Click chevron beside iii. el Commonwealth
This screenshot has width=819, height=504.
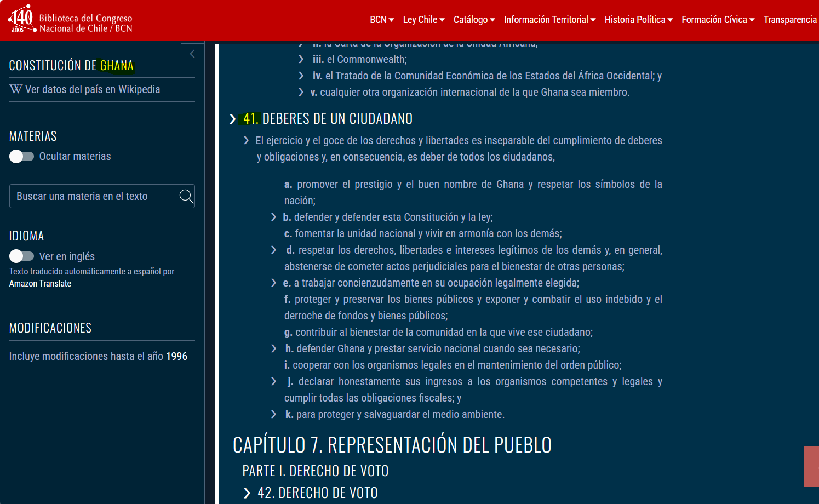(301, 59)
